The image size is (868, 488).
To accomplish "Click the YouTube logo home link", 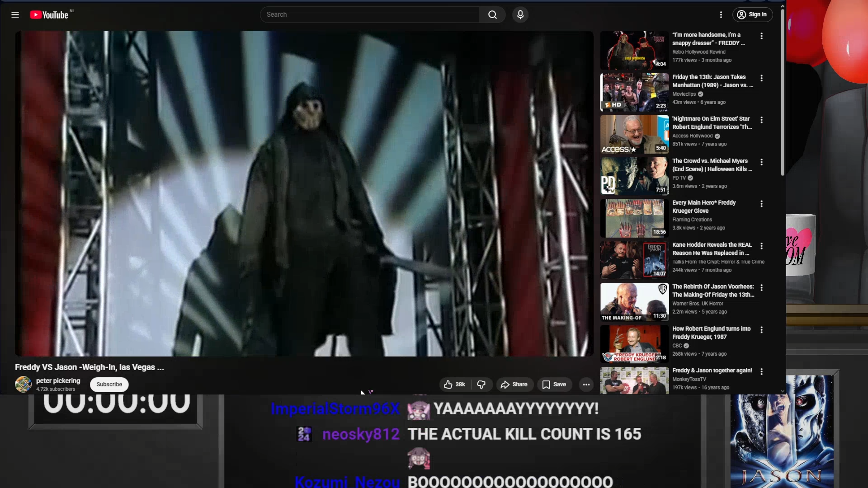I will click(x=49, y=14).
